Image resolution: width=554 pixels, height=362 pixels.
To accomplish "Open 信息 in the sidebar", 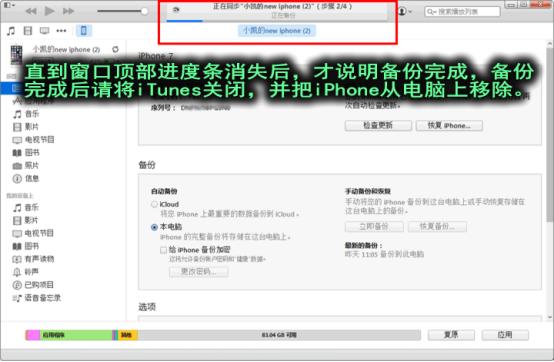I will pos(26,178).
